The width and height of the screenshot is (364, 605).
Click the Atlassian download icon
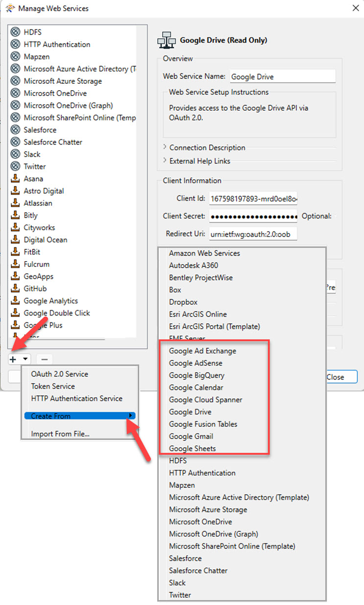tap(15, 203)
